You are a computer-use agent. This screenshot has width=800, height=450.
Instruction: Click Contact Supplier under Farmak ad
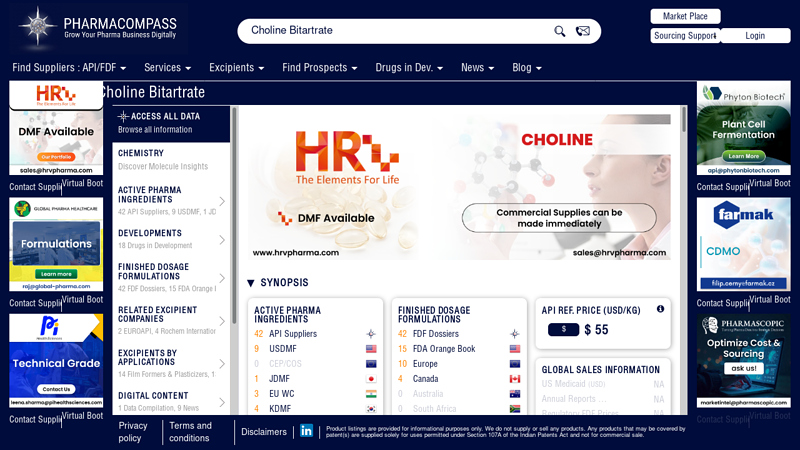coord(723,303)
